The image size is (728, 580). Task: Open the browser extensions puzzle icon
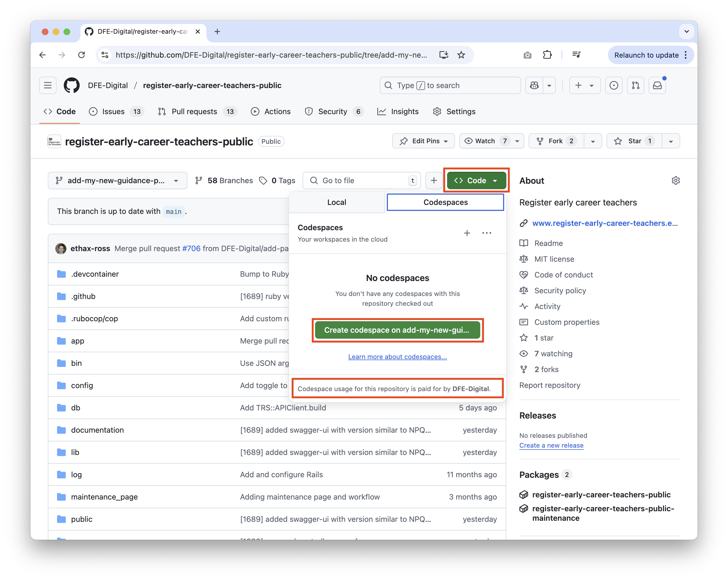pyautogui.click(x=547, y=55)
